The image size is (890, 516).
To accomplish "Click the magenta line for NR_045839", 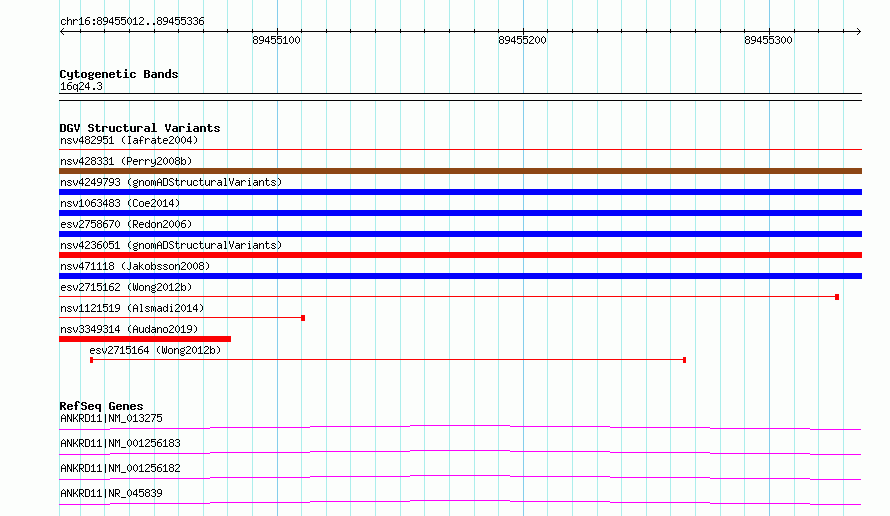I will click(460, 502).
